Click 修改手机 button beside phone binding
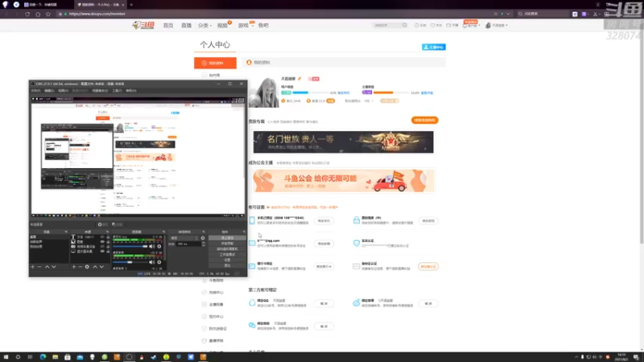 324,220
